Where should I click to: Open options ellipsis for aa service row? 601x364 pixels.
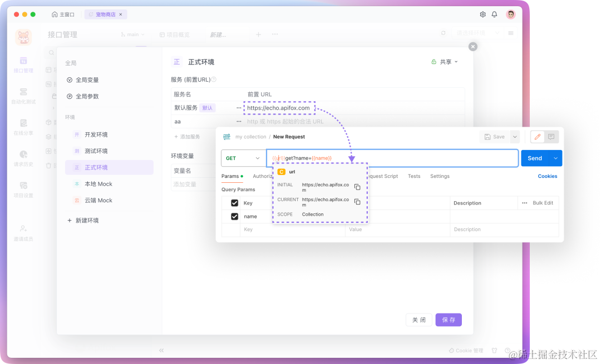pyautogui.click(x=239, y=122)
